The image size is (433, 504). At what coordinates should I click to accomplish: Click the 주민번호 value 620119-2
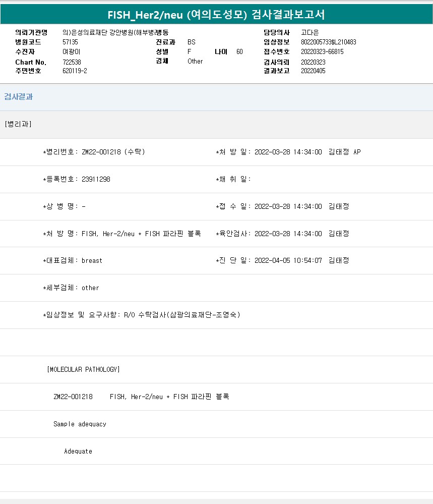pos(75,71)
